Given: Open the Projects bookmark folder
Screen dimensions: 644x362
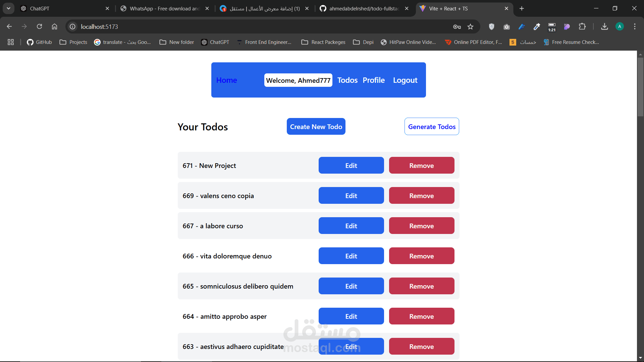Looking at the screenshot, I should [73, 42].
